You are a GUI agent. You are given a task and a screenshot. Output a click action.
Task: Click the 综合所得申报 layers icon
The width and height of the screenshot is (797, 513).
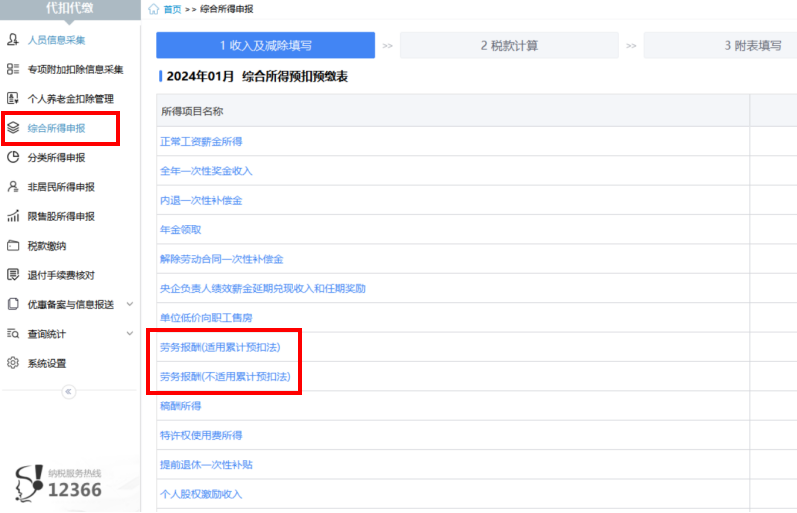tap(13, 128)
